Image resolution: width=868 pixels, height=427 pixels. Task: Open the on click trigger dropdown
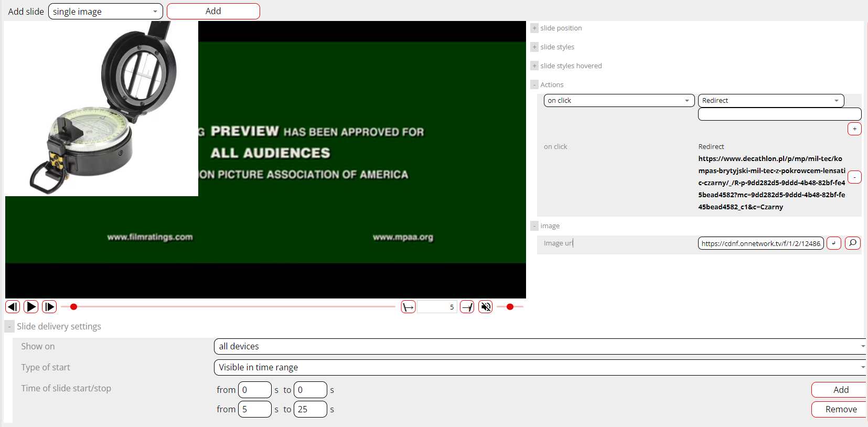(x=619, y=101)
